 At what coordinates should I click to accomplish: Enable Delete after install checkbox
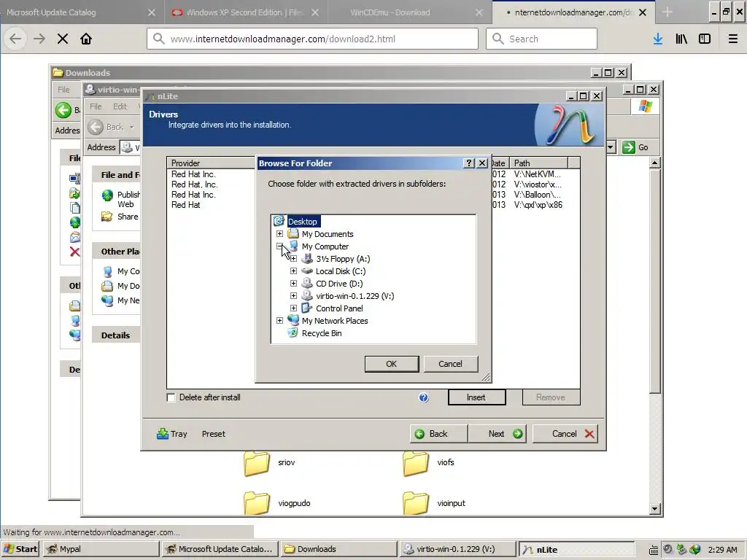tap(171, 397)
